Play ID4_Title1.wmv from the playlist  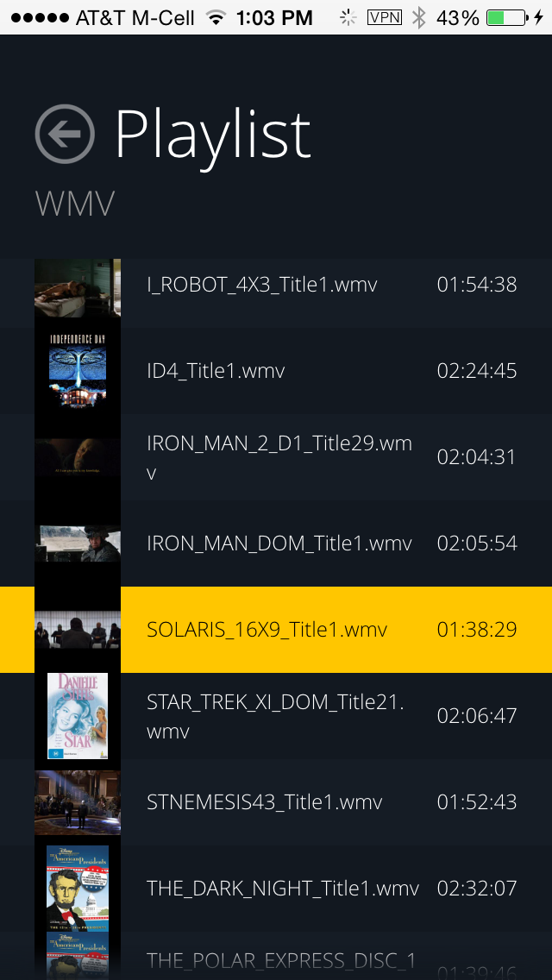[x=276, y=371]
